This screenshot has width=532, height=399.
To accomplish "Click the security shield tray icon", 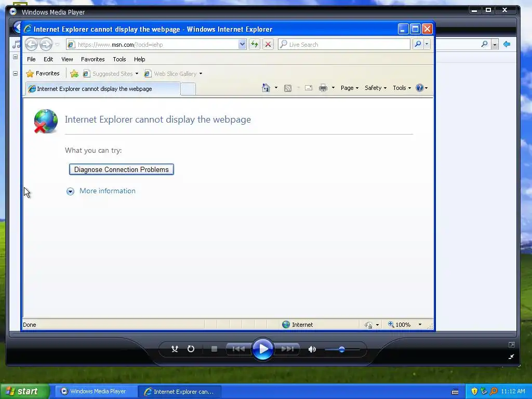I will (x=474, y=391).
